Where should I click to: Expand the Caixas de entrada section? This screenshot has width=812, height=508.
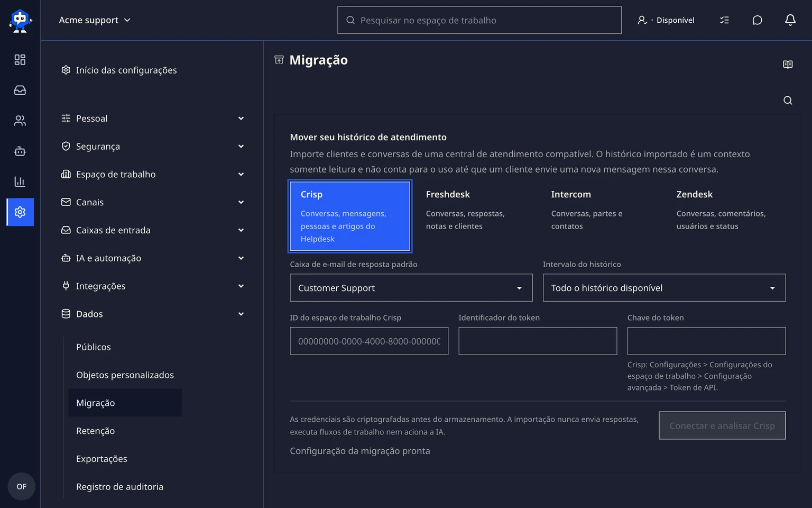pos(153,230)
